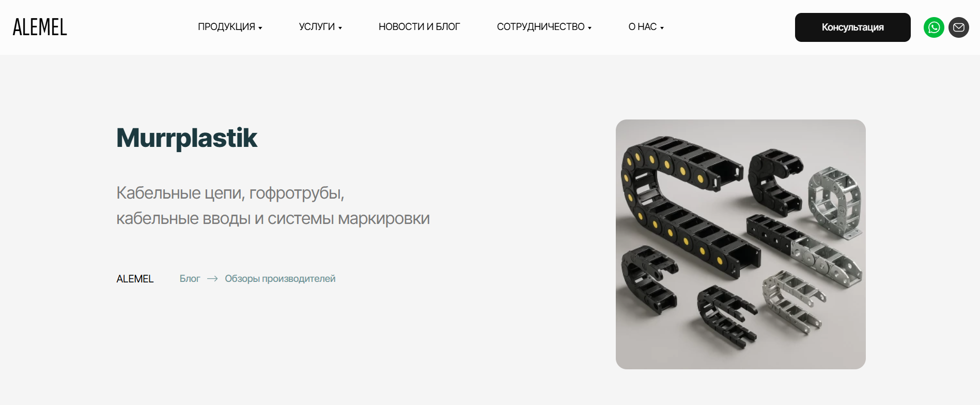
Task: Go to ALEMEL breadcrumb home link
Action: pos(135,279)
